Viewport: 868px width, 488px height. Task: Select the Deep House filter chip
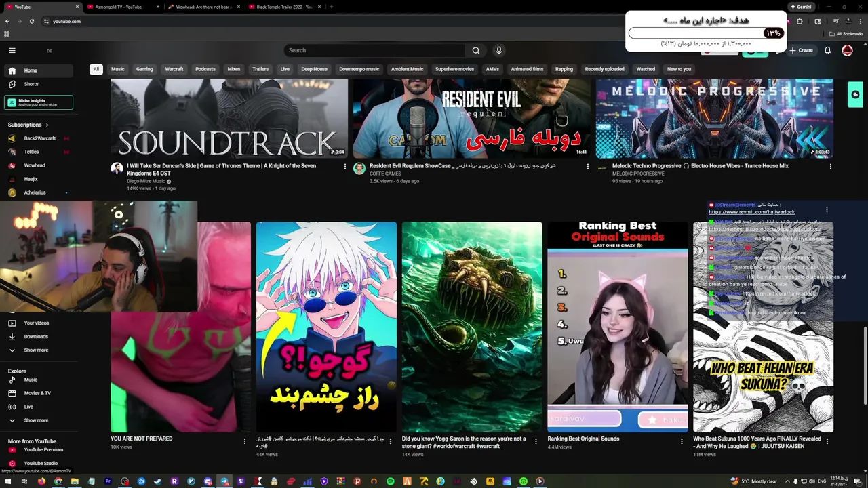click(x=314, y=69)
